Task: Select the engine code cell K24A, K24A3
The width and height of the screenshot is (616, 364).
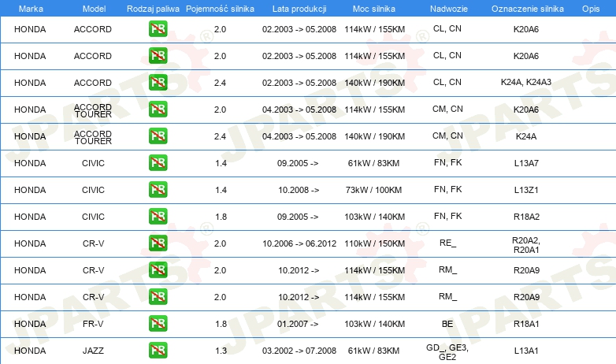Action: 526,82
